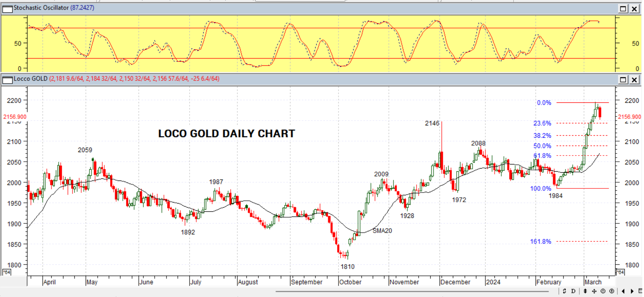
Task: Click the September label on the date axis
Action: [x=307, y=282]
